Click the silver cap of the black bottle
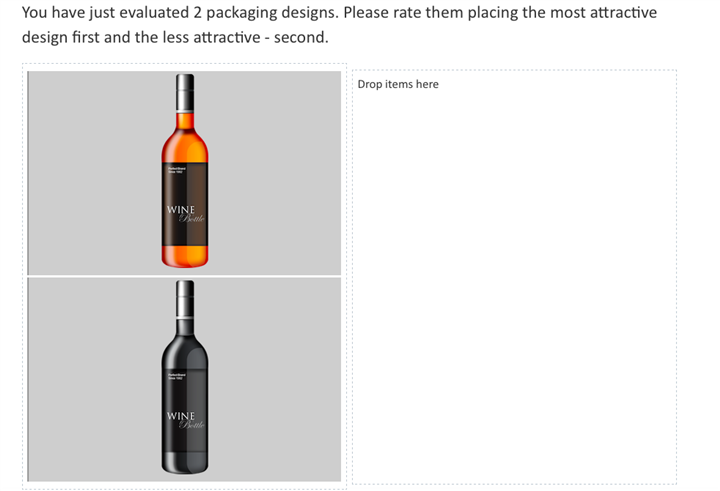720x491 pixels. coord(185,294)
